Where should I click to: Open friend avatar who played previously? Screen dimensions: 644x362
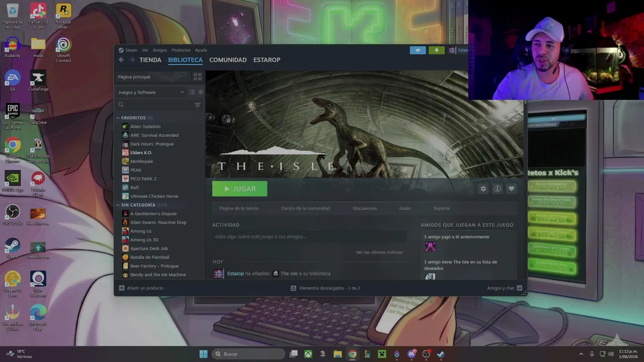click(x=430, y=247)
